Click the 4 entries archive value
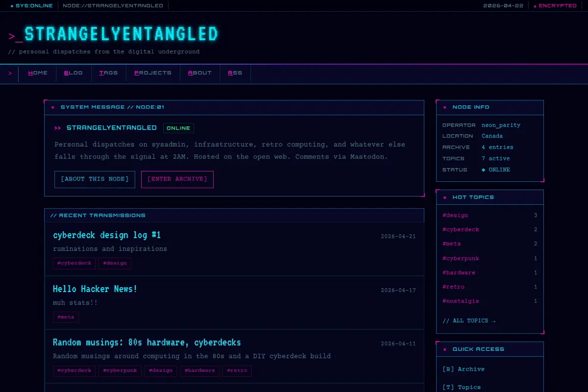Image resolution: width=588 pixels, height=392 pixels. (x=497, y=147)
